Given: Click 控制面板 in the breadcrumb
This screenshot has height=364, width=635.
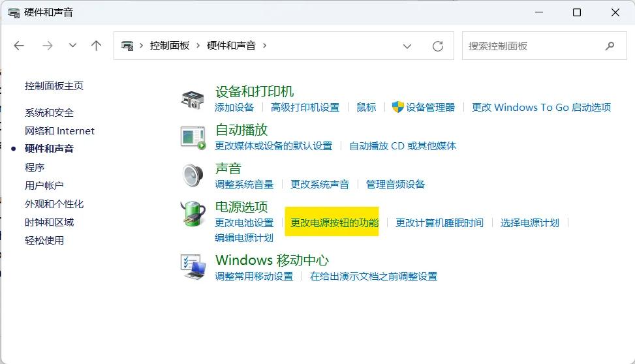Looking at the screenshot, I should (x=170, y=46).
